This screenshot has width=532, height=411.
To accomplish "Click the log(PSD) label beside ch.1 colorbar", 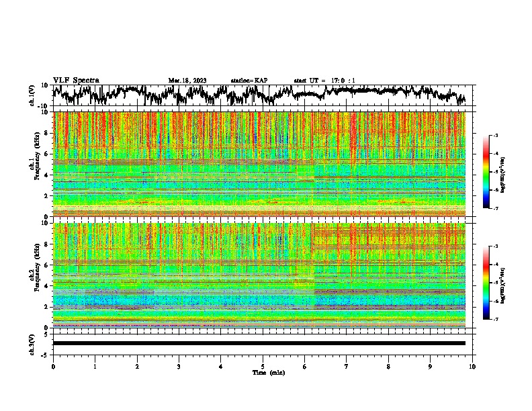I will (503, 175).
